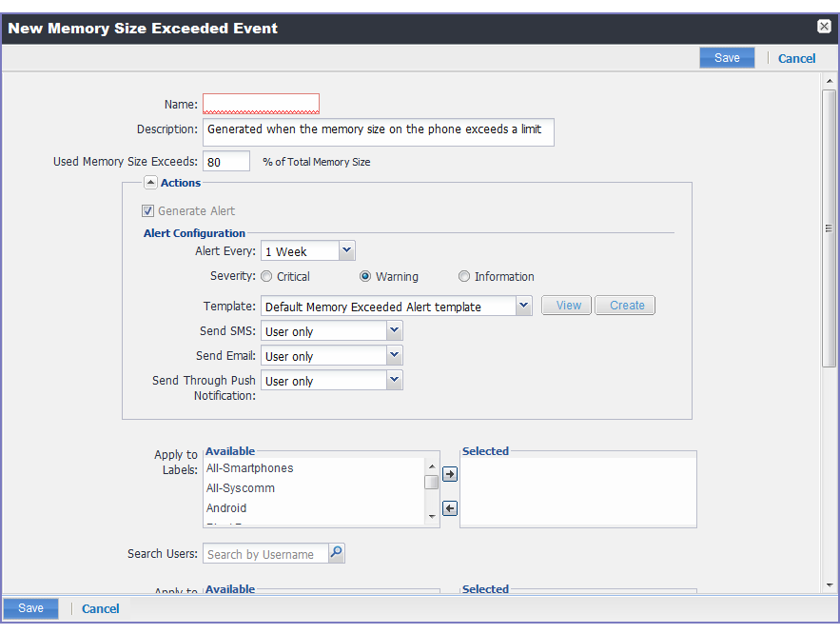Click the bottom Cancel link
840x634 pixels.
coord(101,609)
